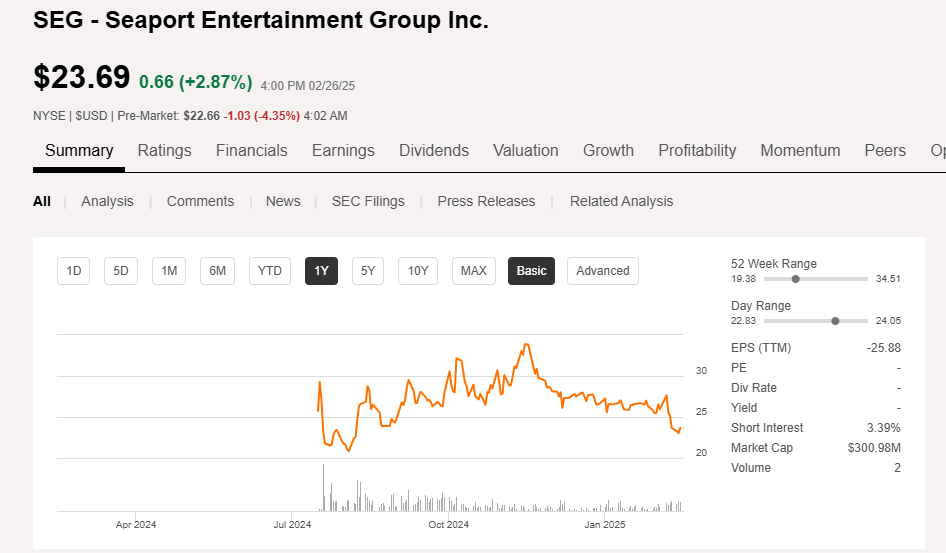Open the Momentum tab
Image resolution: width=946 pixels, height=553 pixels.
click(800, 151)
